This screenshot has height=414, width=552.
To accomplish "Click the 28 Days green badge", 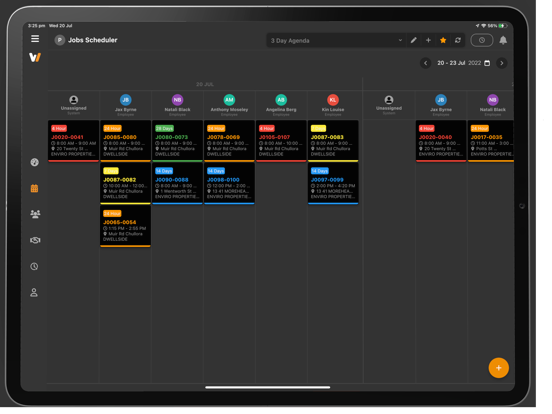I will 164,128.
